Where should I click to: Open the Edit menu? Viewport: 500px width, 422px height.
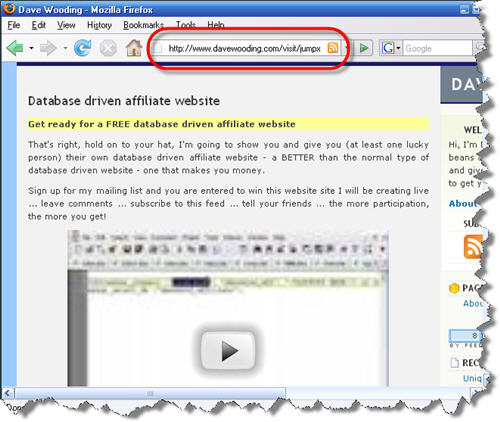[38, 25]
